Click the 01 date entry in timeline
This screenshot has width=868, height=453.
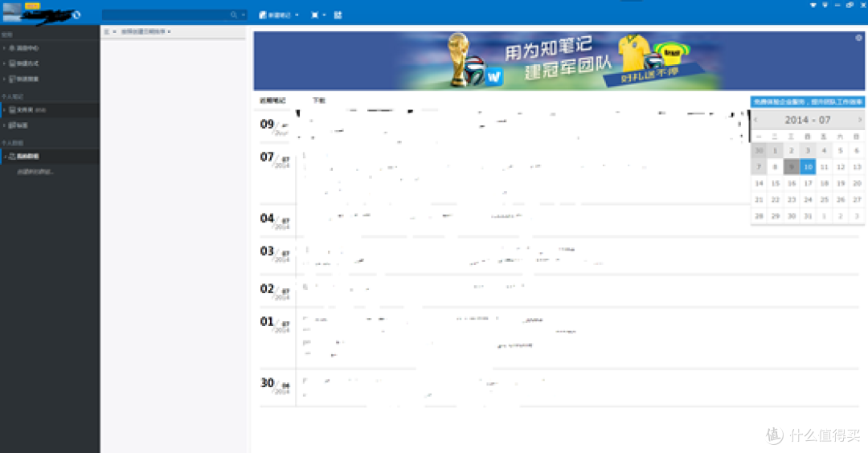click(x=275, y=324)
